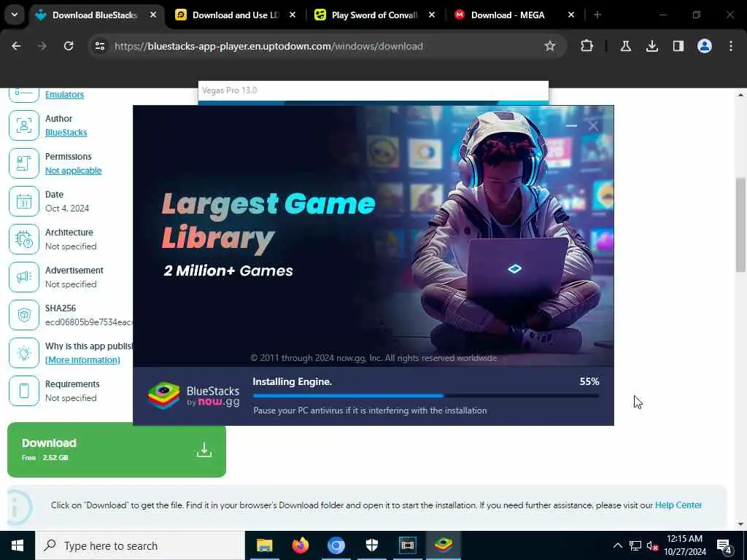The width and height of the screenshot is (747, 560).
Task: Open BlueStacks installer from the taskbar
Action: [444, 545]
